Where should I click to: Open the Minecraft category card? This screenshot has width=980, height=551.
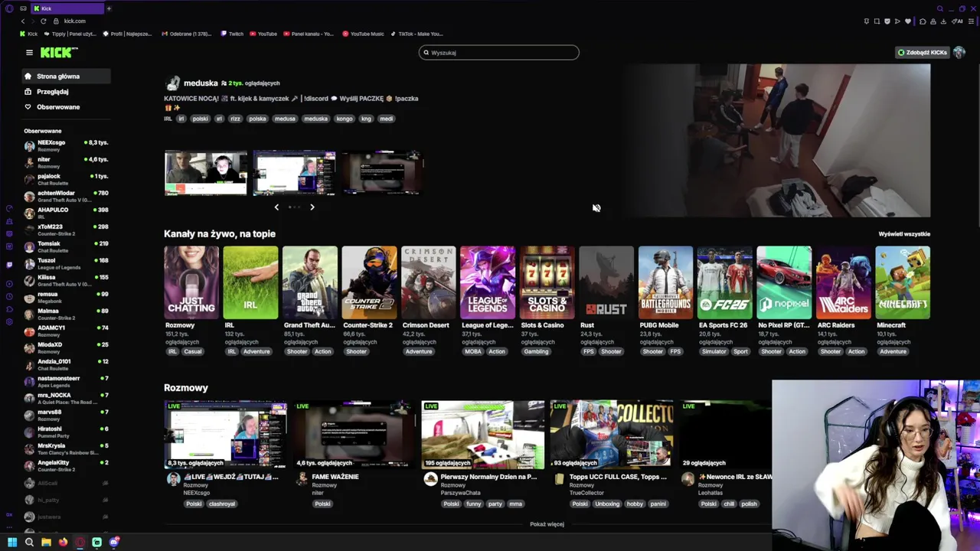[x=903, y=282]
